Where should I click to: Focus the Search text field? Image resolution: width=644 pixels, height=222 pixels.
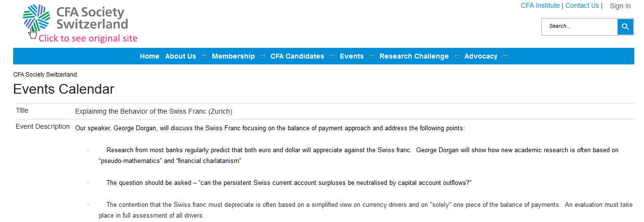pos(579,26)
